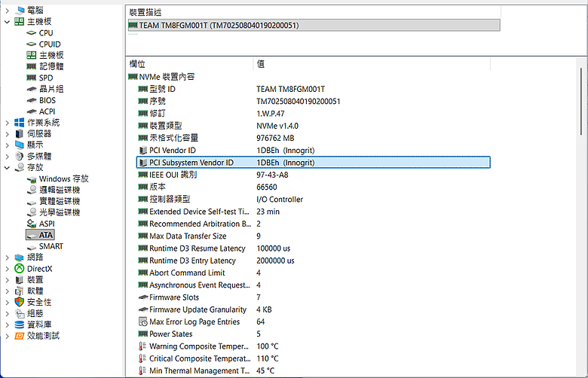The height and width of the screenshot is (378, 588).
Task: Expand the 軟體 tree node
Action: coord(7,291)
